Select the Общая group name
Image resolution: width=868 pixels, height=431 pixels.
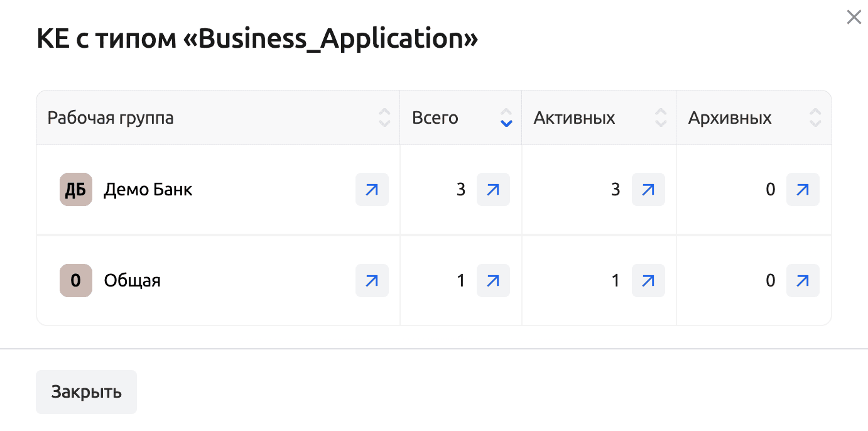[133, 280]
